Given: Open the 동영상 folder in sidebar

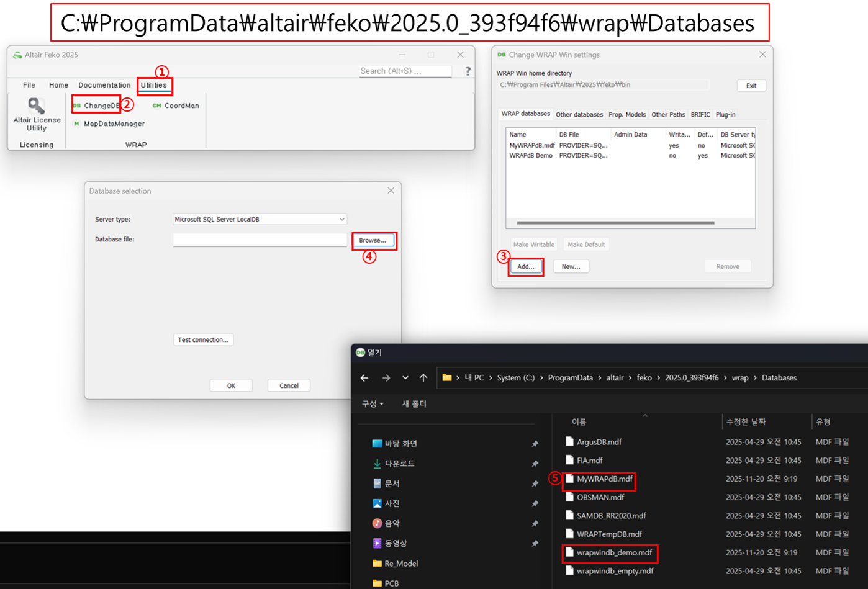Looking at the screenshot, I should pyautogui.click(x=390, y=543).
